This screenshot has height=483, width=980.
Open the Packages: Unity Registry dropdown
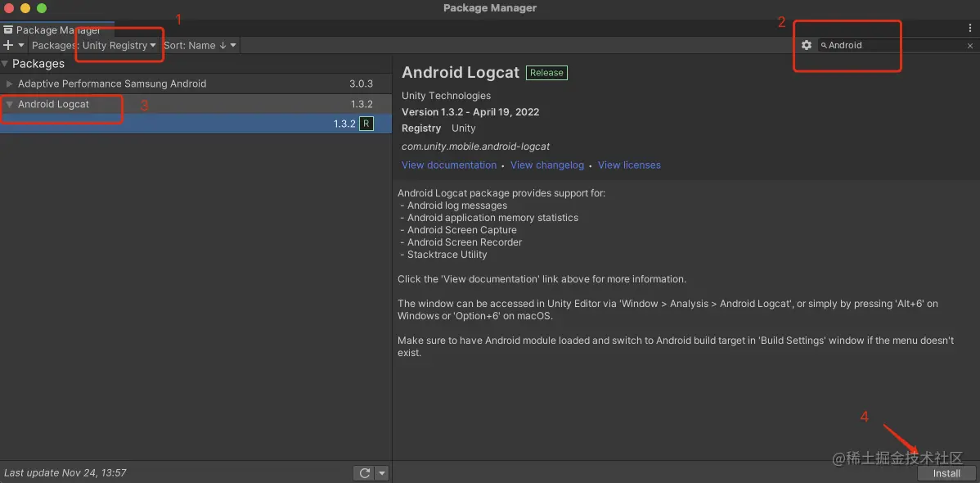tap(94, 45)
